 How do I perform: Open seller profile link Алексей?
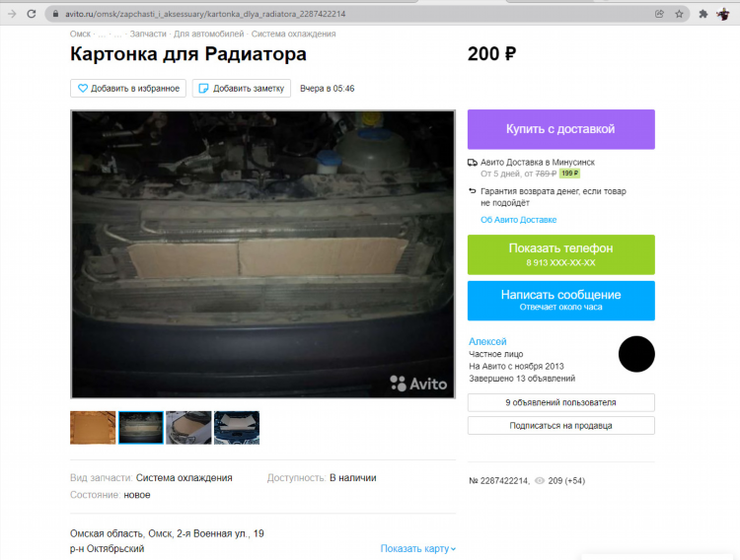[x=487, y=341]
